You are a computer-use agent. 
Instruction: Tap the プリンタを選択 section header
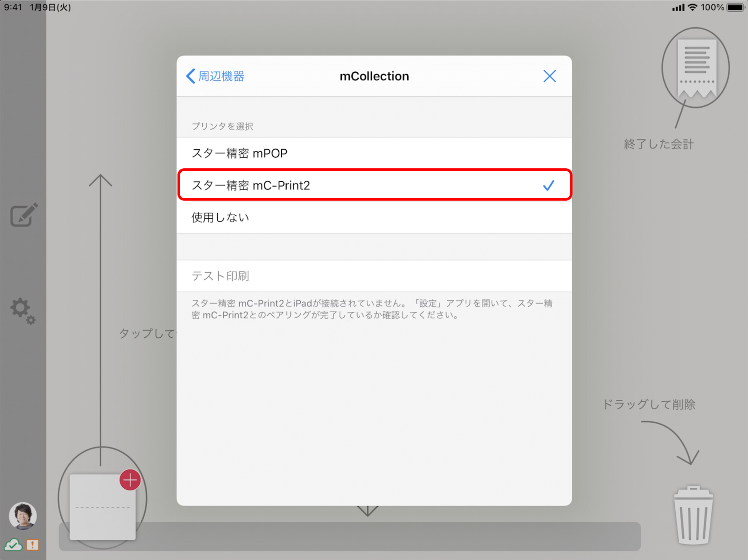222,126
